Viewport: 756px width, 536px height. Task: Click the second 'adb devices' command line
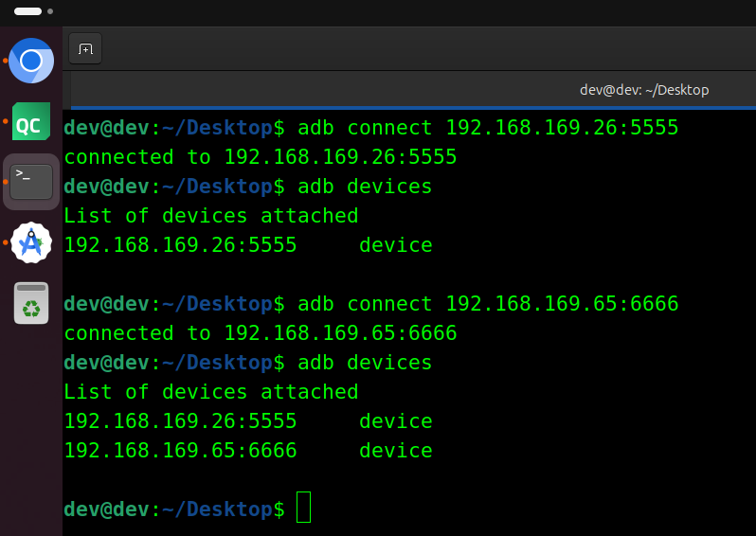click(x=365, y=363)
